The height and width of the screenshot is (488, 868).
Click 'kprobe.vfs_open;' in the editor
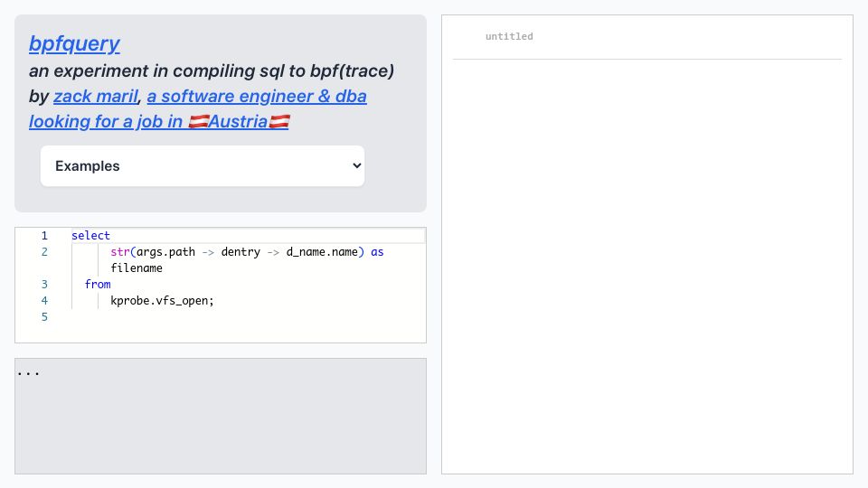point(162,300)
